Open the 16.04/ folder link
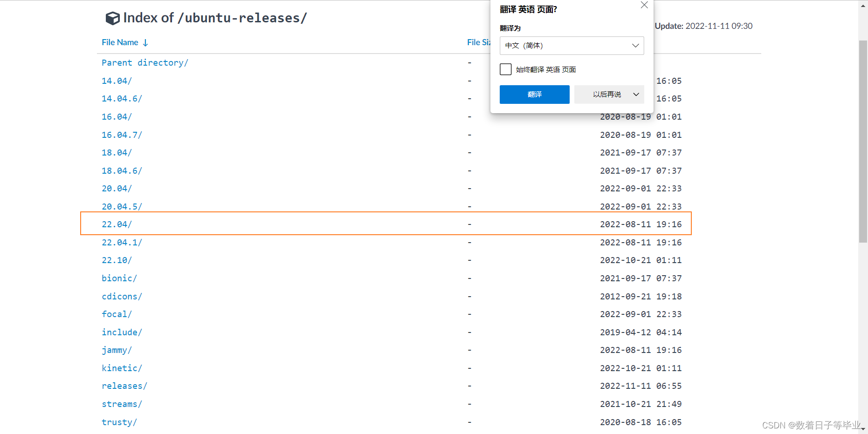This screenshot has height=434, width=868. click(x=117, y=117)
